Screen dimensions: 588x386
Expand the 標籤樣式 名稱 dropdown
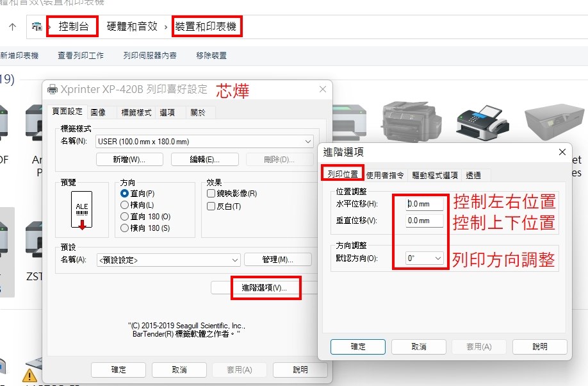click(308, 141)
